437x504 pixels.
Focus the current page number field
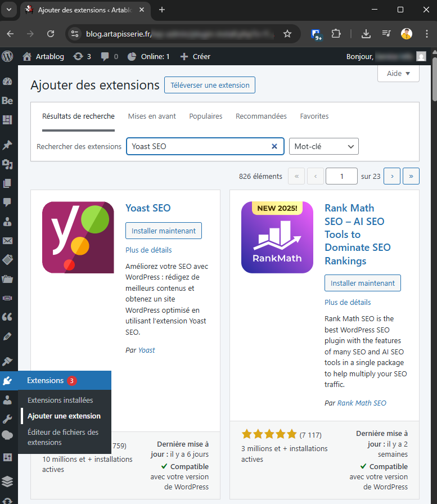[341, 176]
